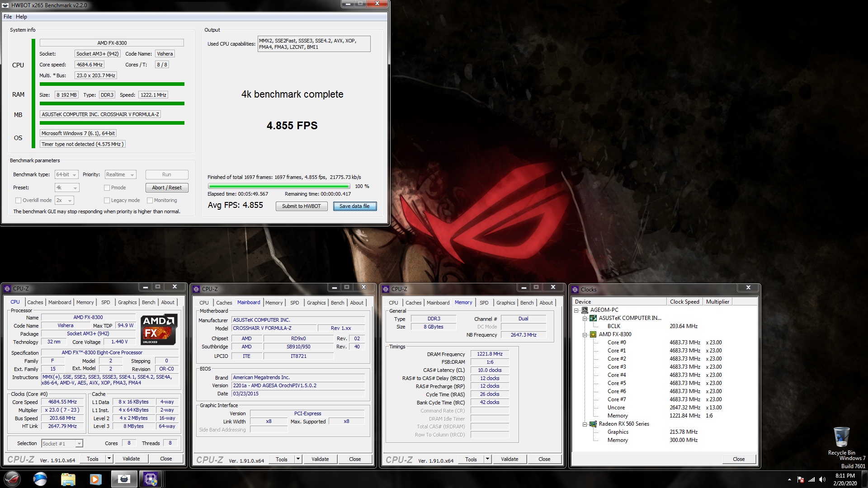Image resolution: width=868 pixels, height=488 pixels.
Task: Collapse the AGEOM-PC tree node
Action: (x=576, y=310)
